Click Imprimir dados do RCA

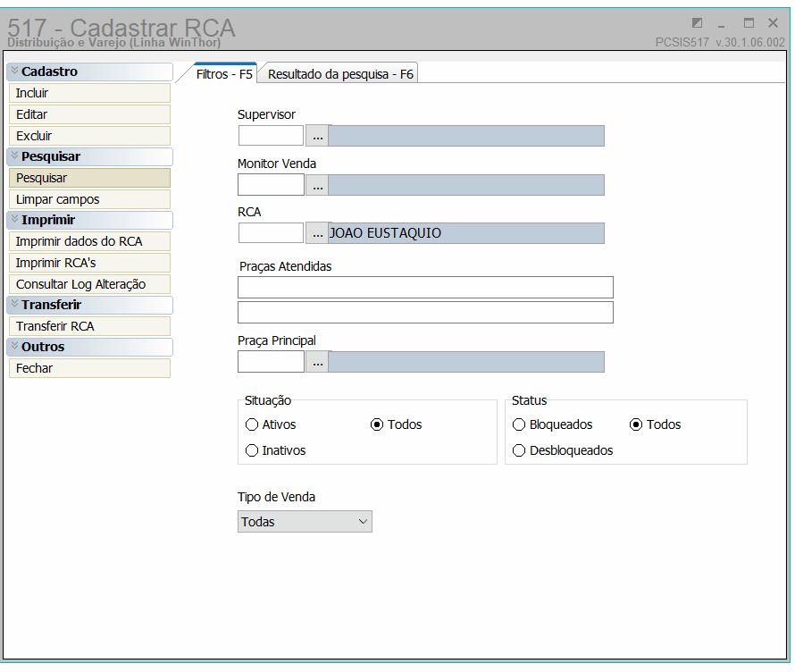pyautogui.click(x=89, y=241)
